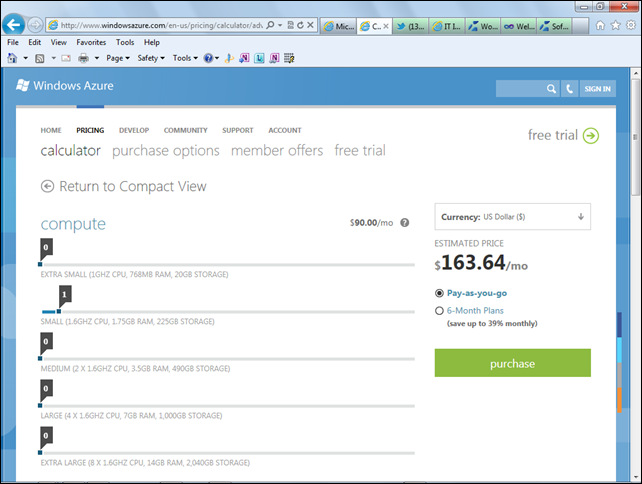The image size is (642, 484).
Task: Switch to the Mic... browser tab
Action: (x=339, y=26)
